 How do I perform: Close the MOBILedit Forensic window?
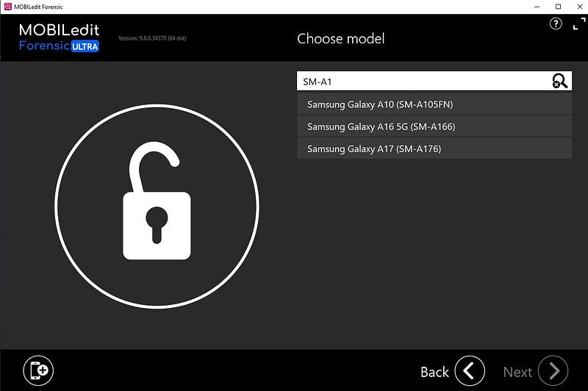coord(579,7)
